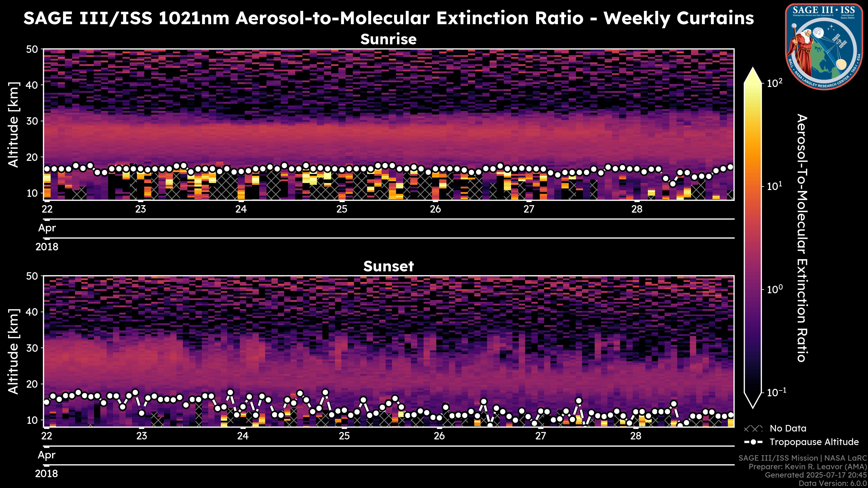Click day 25 tick on Sunrise axis

(x=342, y=209)
